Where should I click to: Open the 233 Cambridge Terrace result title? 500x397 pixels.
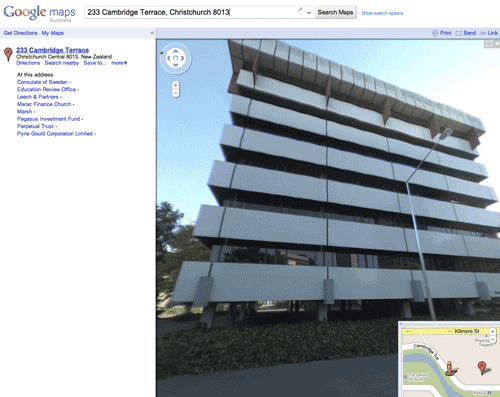point(52,50)
